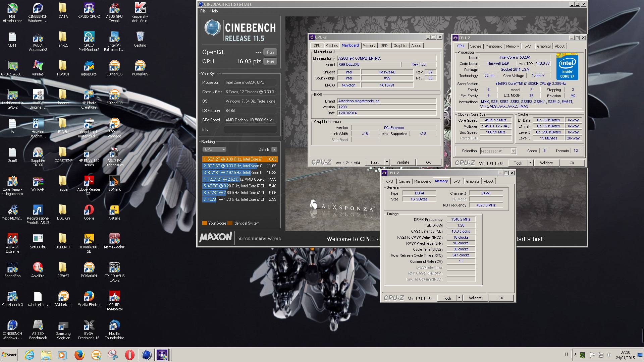Screen dimensions: 644x362
Task: Open EVGA PrecisionX 16 desktop icon
Action: click(89, 330)
